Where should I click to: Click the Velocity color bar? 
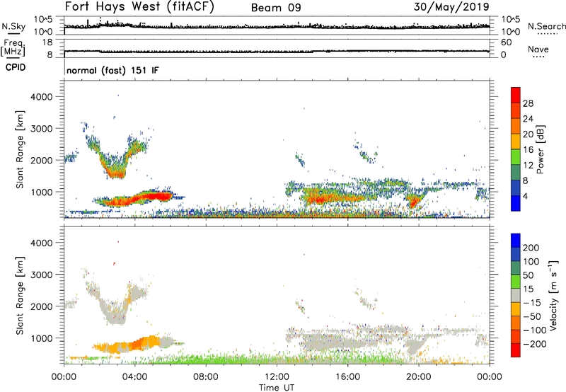[x=516, y=295]
